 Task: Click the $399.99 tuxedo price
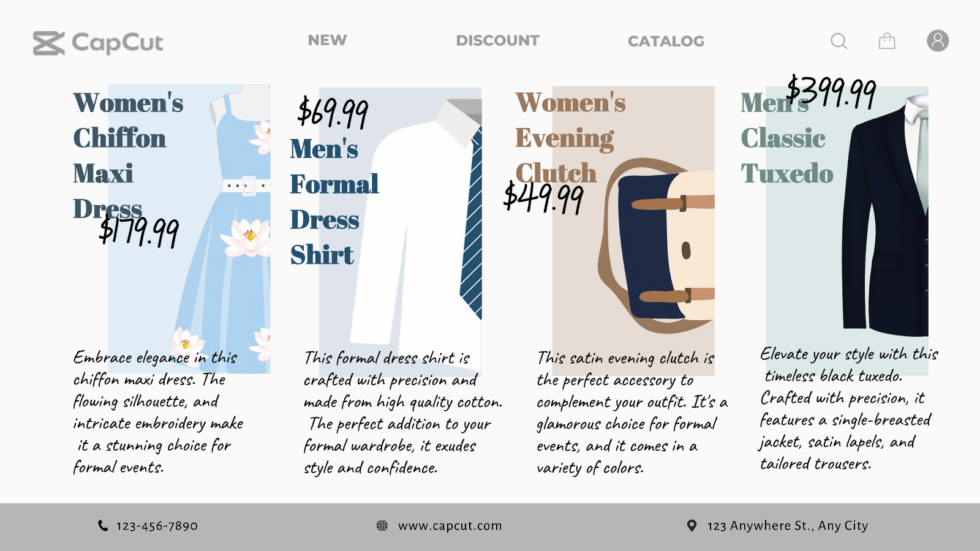[831, 92]
